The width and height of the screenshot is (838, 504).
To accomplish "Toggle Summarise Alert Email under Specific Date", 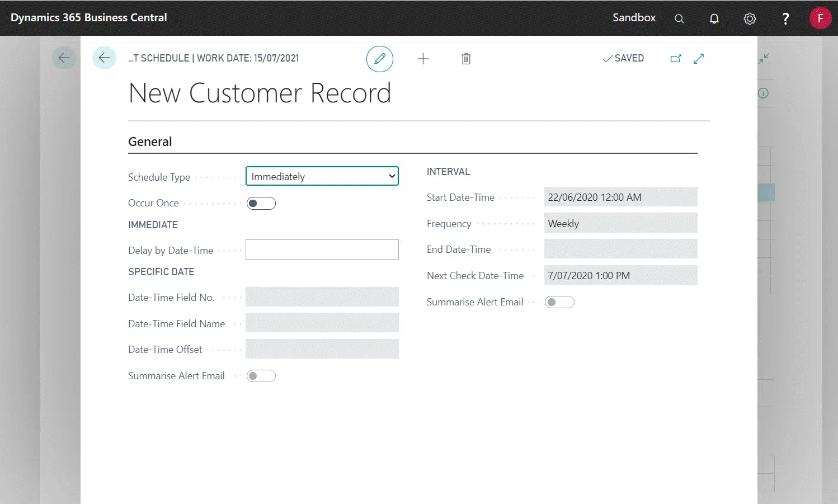I will tap(261, 376).
